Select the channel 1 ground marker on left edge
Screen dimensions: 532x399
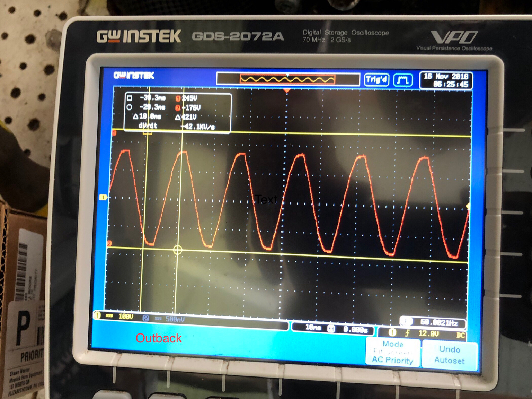103,197
